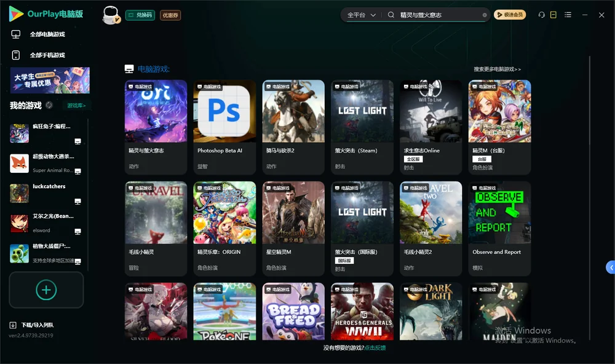Click the 优惠券 coupon button

pos(170,15)
